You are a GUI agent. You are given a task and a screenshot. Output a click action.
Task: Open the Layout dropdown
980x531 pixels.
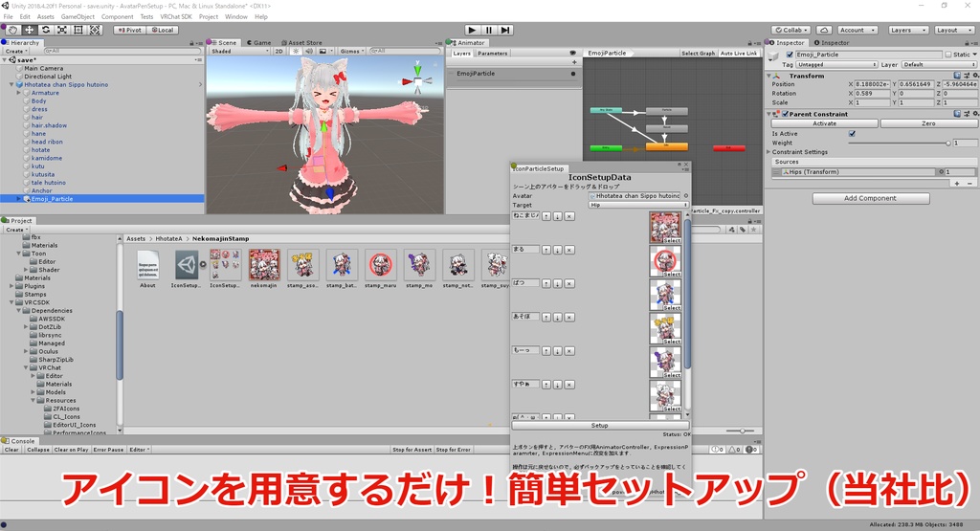click(954, 30)
